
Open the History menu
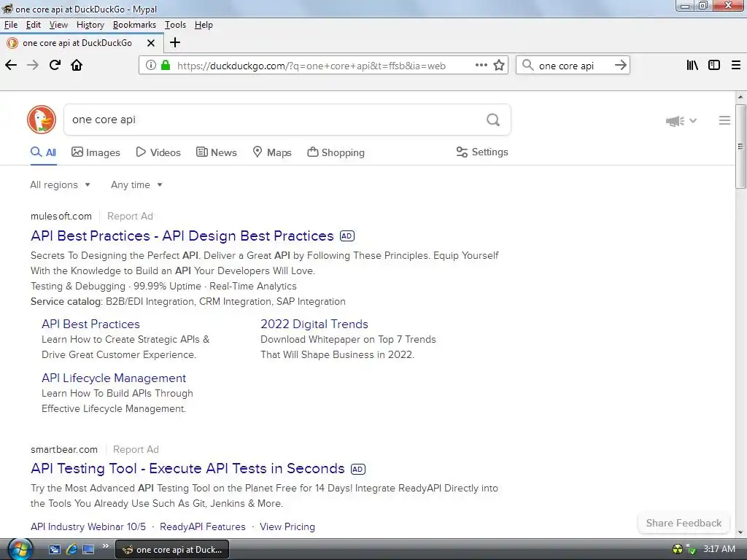[90, 25]
